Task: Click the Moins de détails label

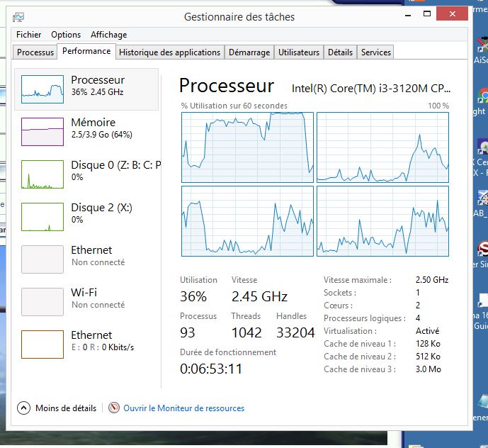Action: (66, 408)
